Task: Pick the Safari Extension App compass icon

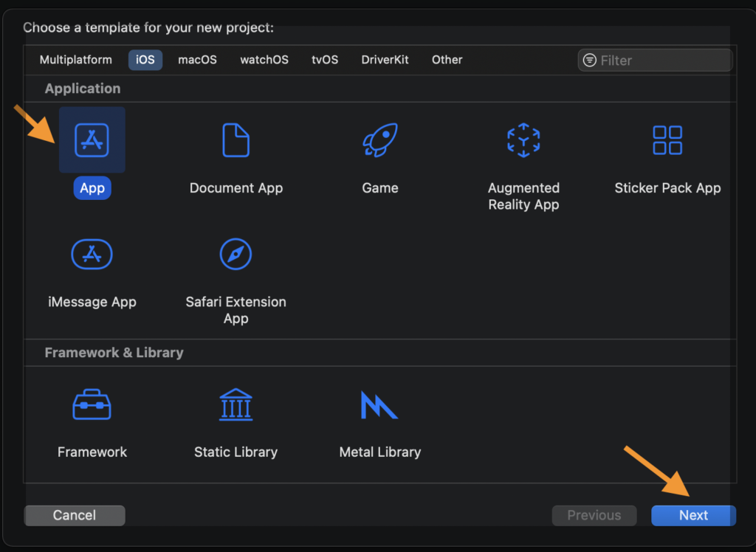Action: (236, 255)
